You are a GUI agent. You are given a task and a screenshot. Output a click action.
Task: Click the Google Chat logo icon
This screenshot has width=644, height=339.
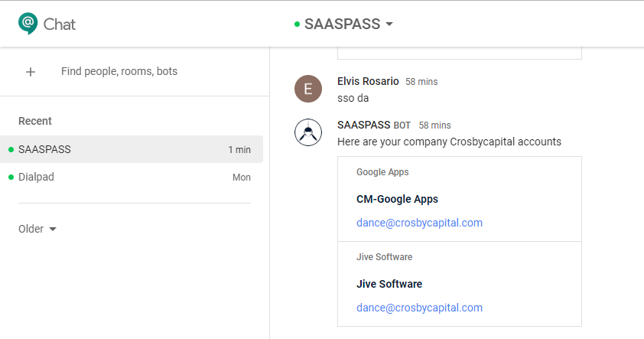pyautogui.click(x=28, y=24)
